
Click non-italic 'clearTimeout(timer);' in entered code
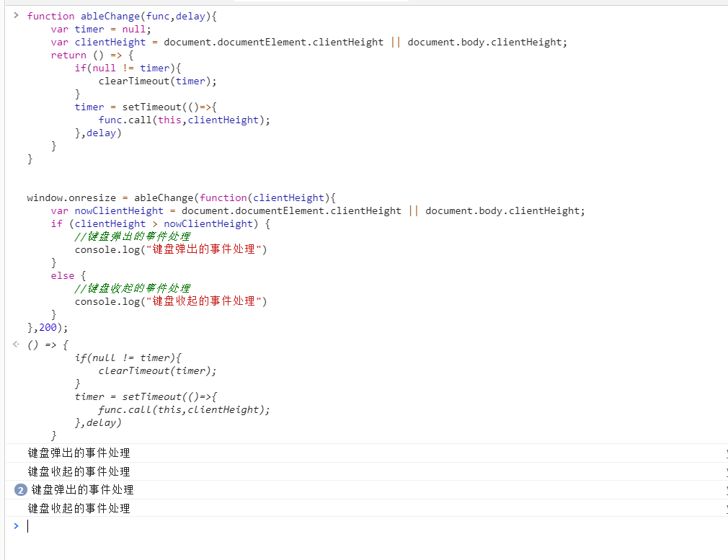157,81
